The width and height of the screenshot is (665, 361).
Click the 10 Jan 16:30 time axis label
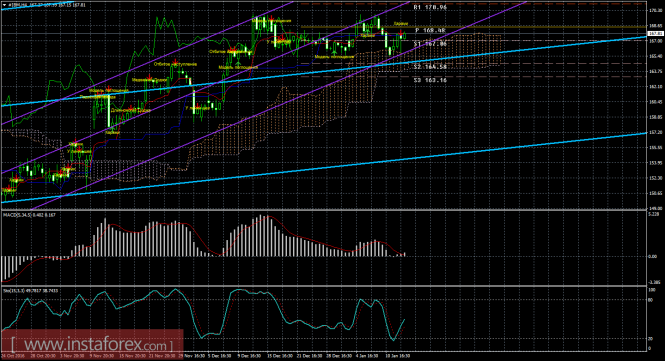(397, 356)
